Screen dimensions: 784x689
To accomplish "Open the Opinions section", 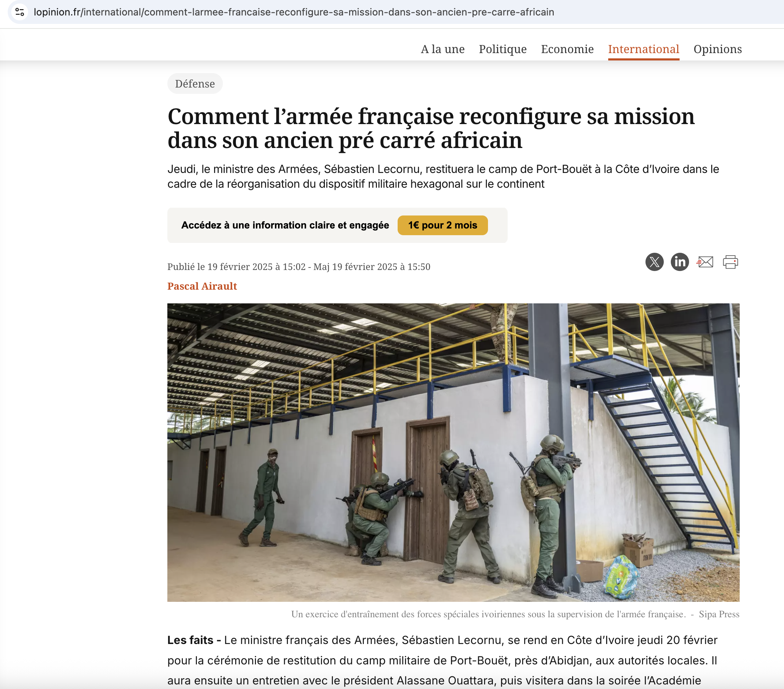I will click(x=718, y=49).
